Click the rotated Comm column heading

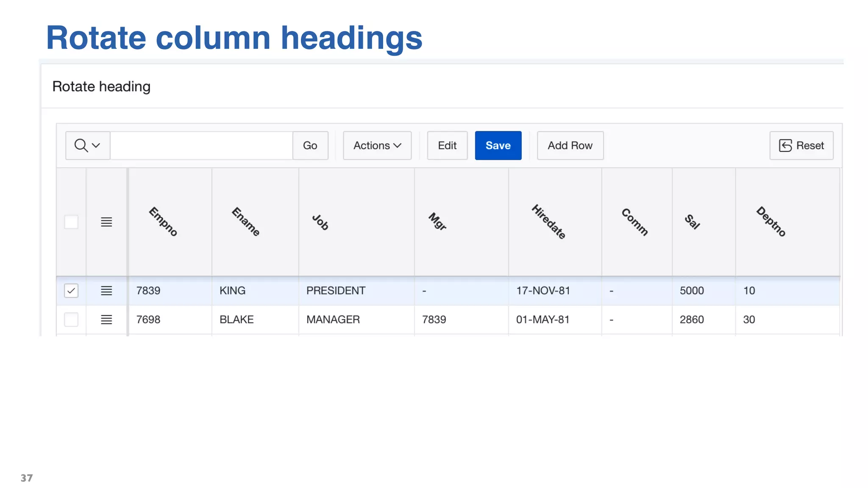[x=635, y=222]
